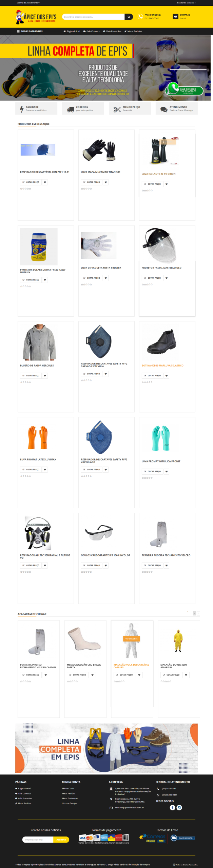Screen dimensions: 213x868
Task: Rate Respirador KSN PFF1 with stars
Action: (x=25, y=189)
